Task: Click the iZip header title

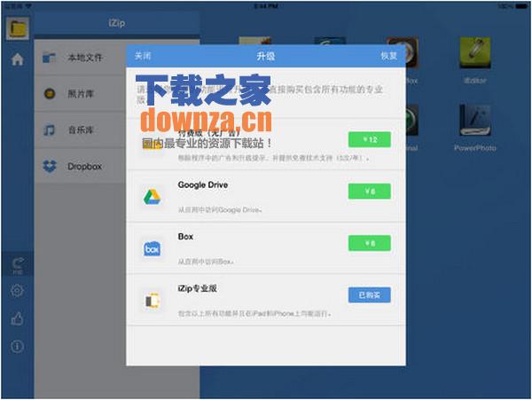Action: coord(117,23)
